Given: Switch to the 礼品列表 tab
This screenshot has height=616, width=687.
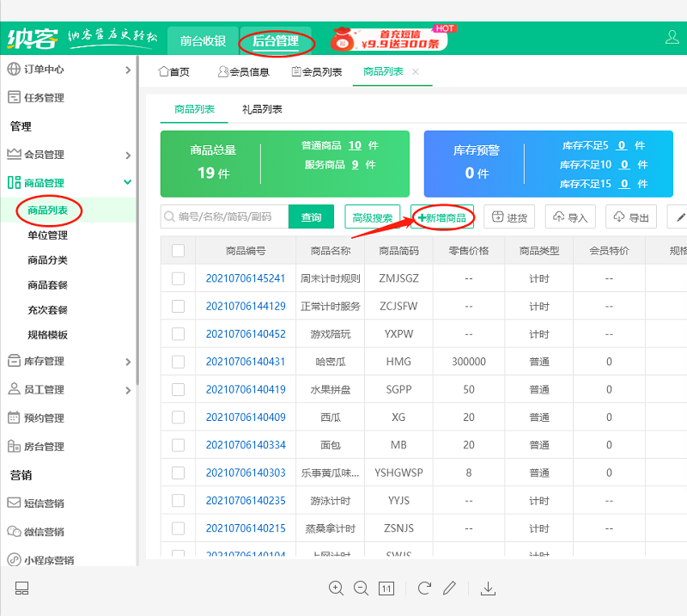Looking at the screenshot, I should (262, 109).
